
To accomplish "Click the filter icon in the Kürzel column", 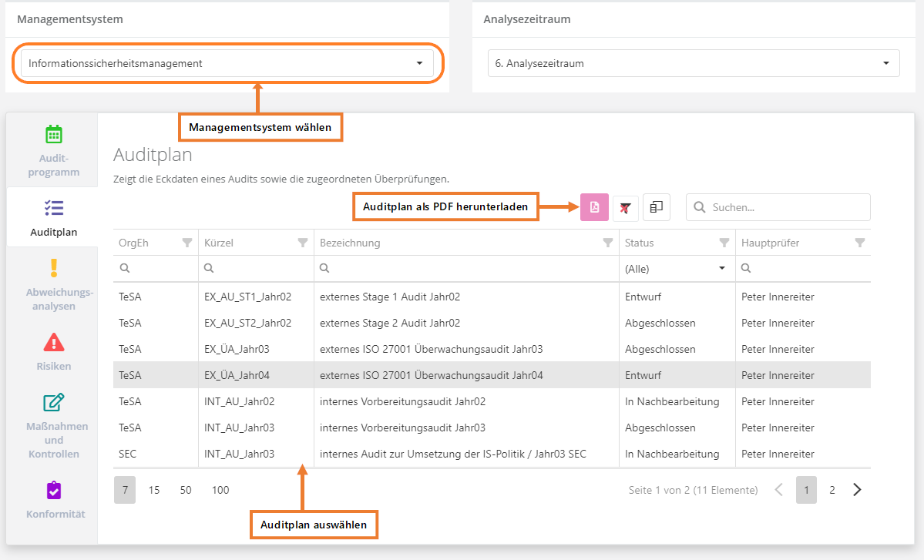I will 302,243.
